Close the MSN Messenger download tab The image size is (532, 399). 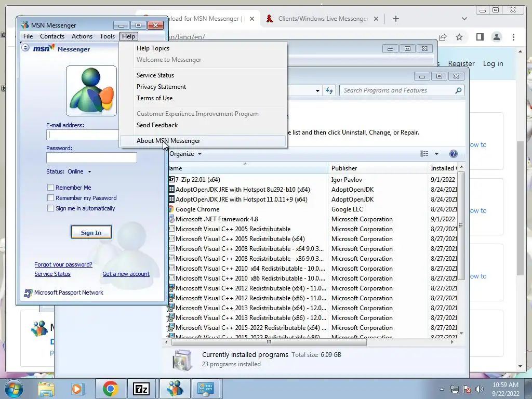click(252, 19)
